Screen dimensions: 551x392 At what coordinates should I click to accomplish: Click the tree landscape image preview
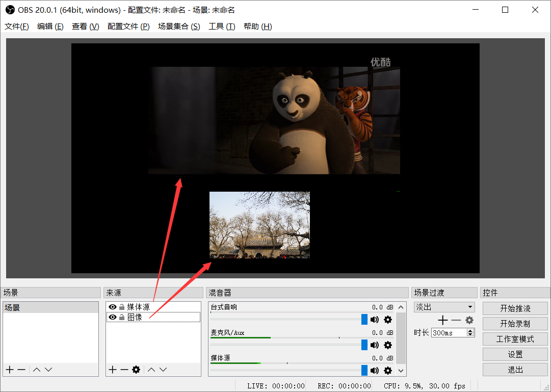[259, 225]
